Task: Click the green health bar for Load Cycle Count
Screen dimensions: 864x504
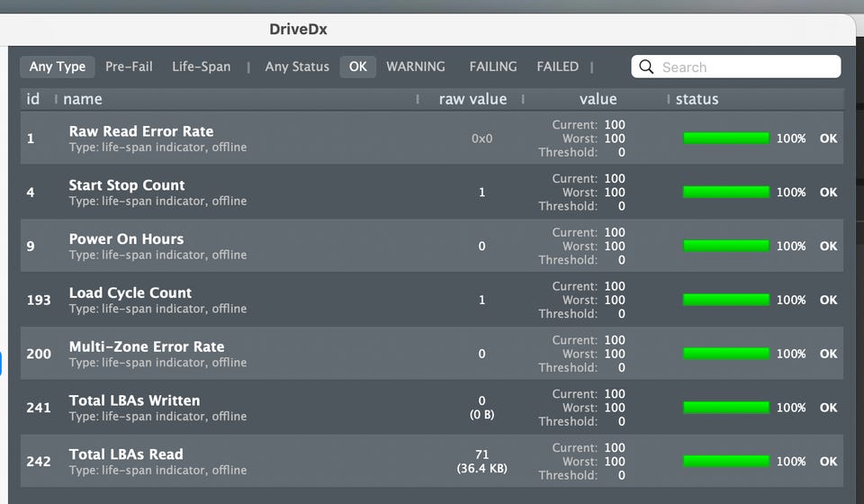Action: pos(726,300)
